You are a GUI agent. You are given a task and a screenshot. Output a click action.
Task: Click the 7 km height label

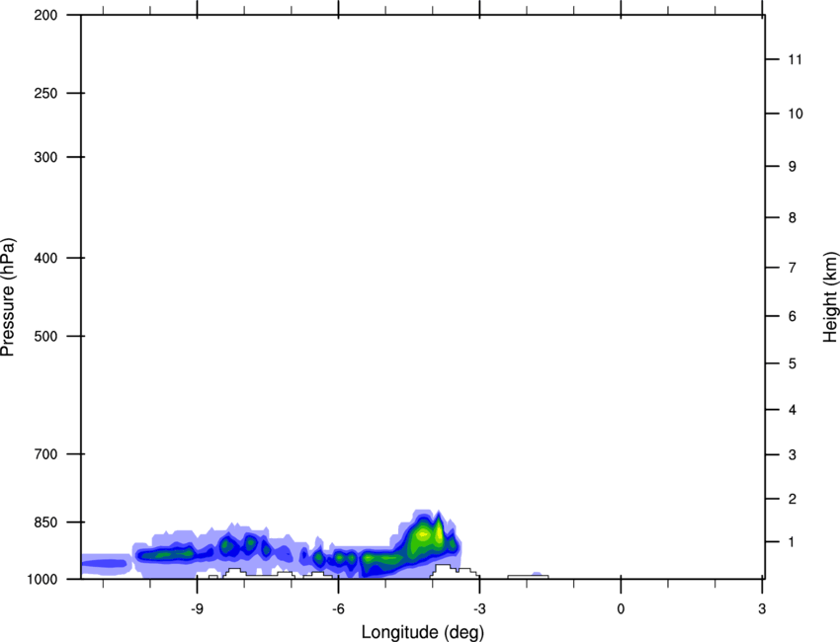click(793, 268)
